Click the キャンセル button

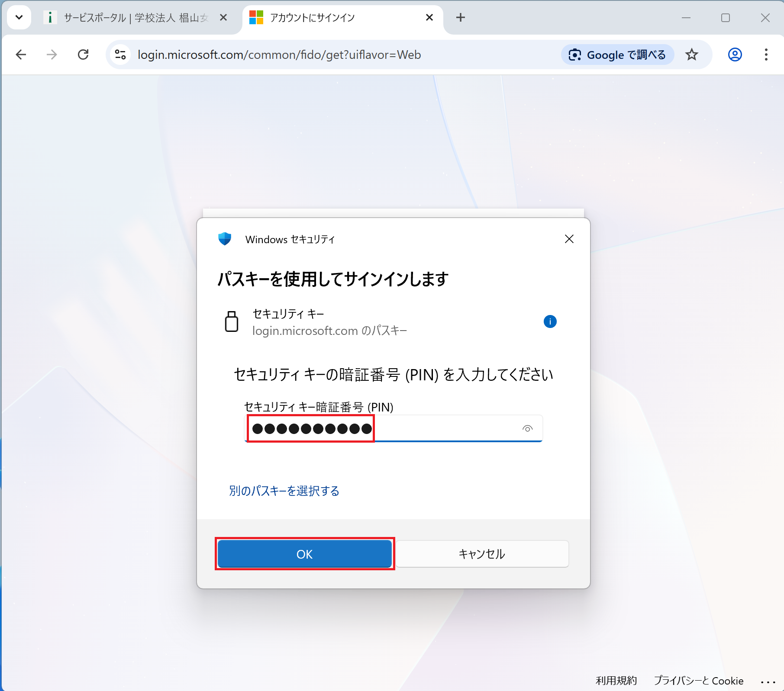[x=482, y=554]
